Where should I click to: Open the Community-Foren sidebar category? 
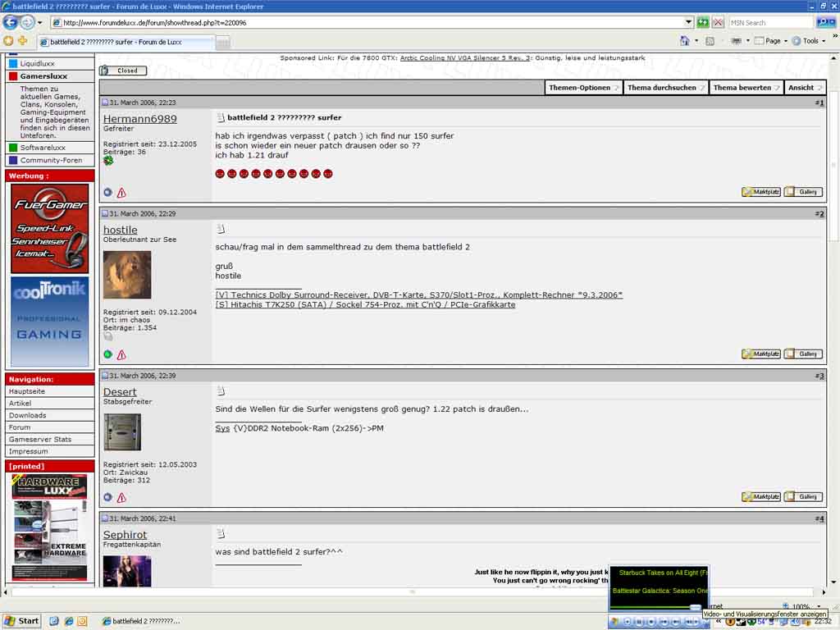point(50,160)
